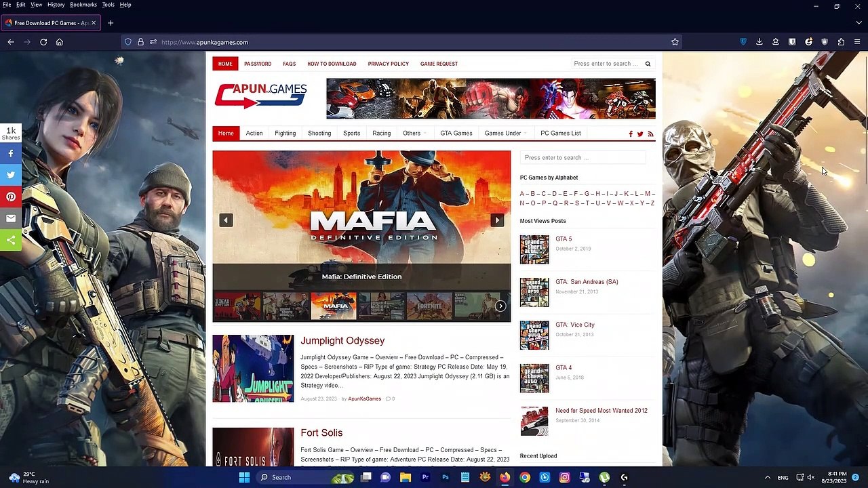Open the Tools menu
868x488 pixels.
click(108, 5)
